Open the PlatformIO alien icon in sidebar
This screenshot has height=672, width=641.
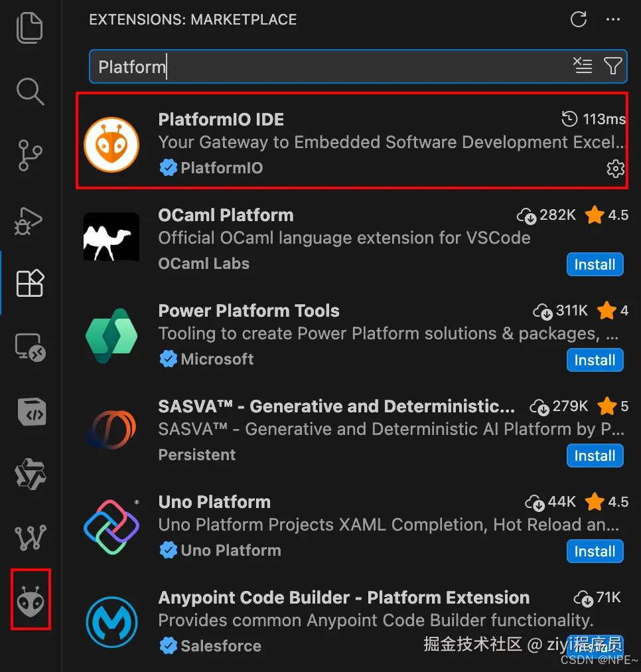pos(31,600)
